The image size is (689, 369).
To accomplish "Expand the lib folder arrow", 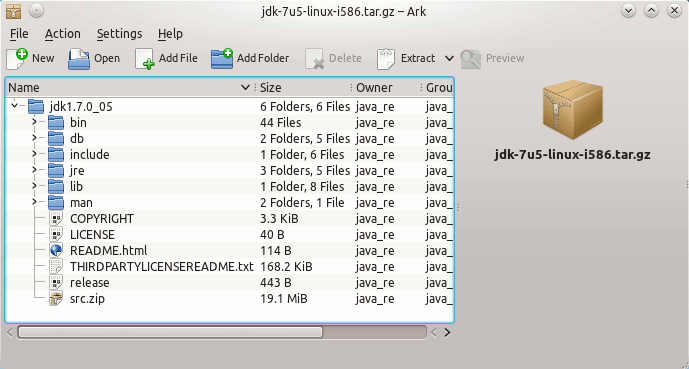I will tap(35, 186).
